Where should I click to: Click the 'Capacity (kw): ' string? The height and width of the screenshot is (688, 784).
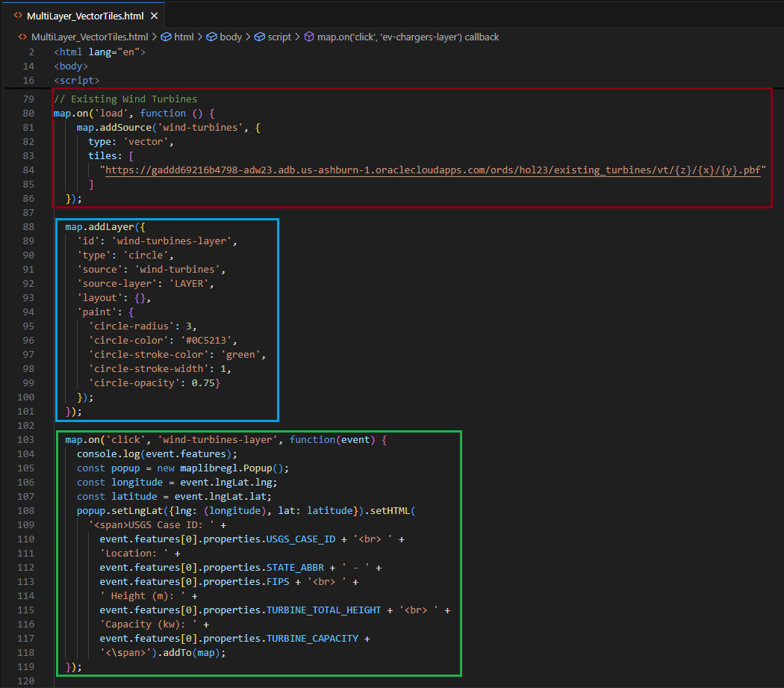point(149,624)
